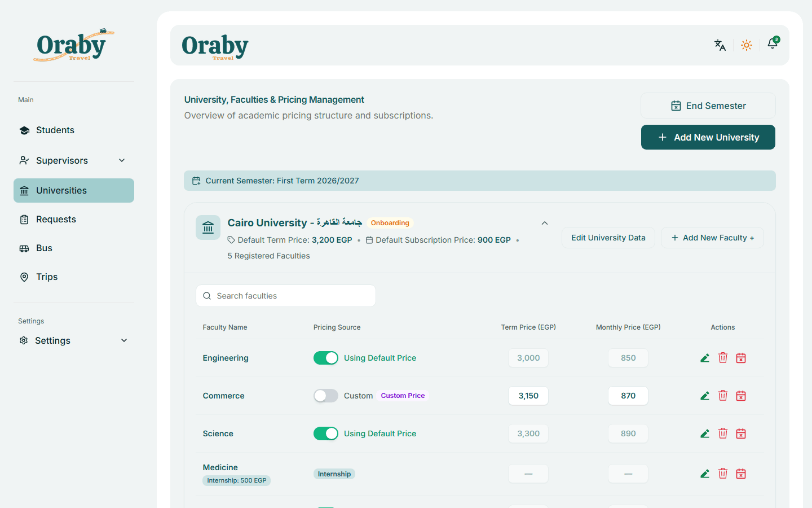Collapse the Cairo University card chevron
Screen dimensions: 812x508
tap(545, 223)
